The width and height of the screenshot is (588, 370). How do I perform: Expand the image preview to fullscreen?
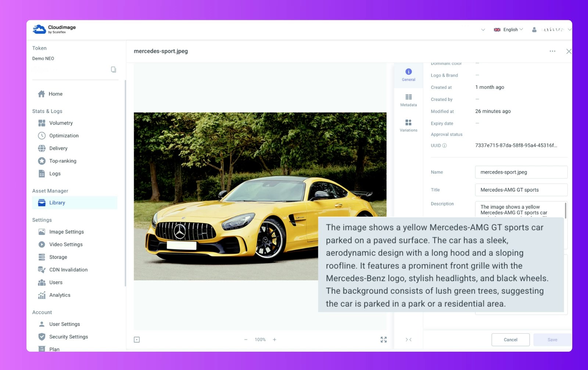point(384,340)
